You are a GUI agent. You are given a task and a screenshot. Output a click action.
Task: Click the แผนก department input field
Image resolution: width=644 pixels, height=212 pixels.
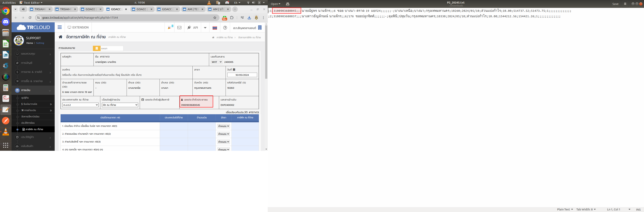click(x=112, y=48)
